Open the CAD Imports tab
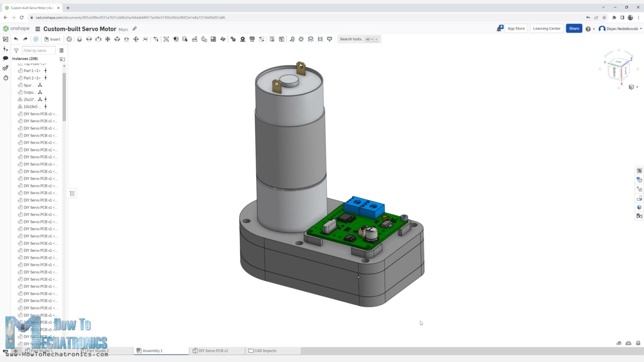Screen dimensions: 644x362 [x=265, y=351]
